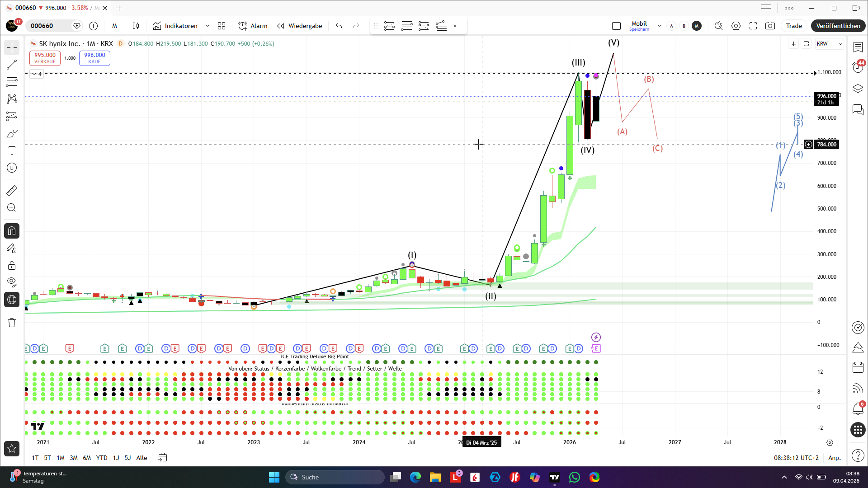This screenshot has width=868, height=488.
Task: Open the KRW currency dropdown
Action: pyautogui.click(x=830, y=44)
